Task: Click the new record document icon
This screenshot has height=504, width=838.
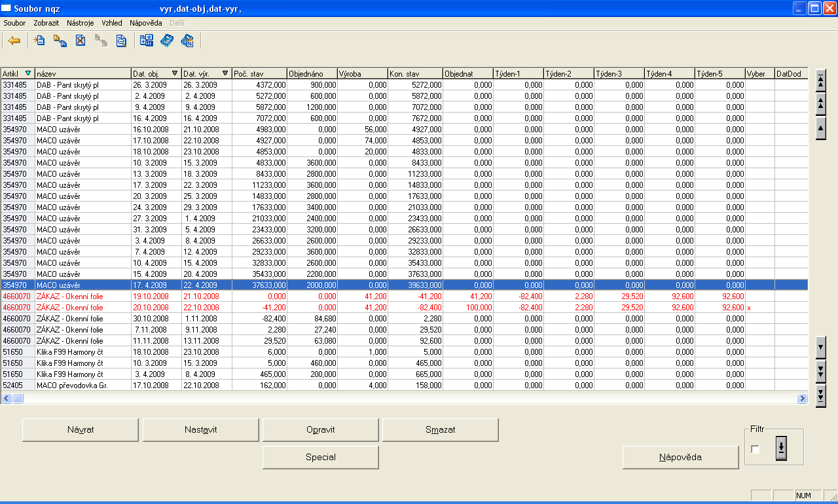Action: click(39, 41)
